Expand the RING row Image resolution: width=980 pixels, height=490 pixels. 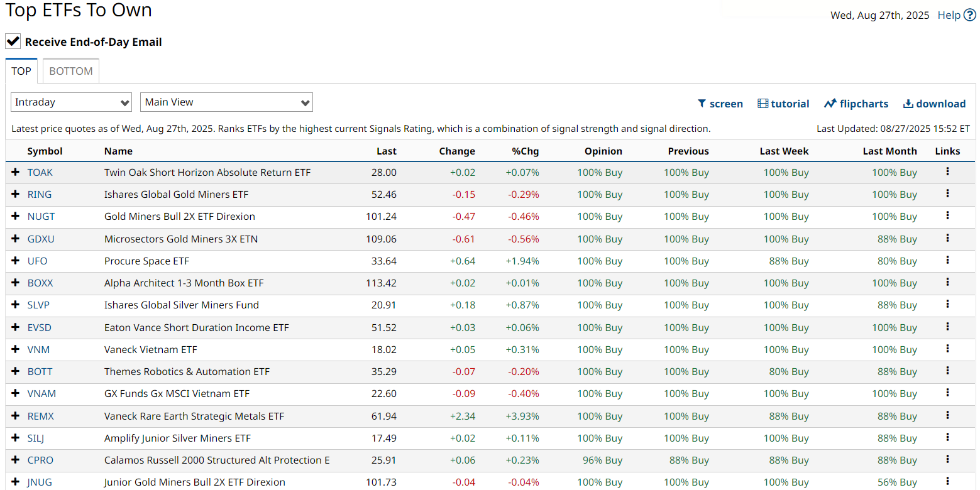pyautogui.click(x=16, y=194)
